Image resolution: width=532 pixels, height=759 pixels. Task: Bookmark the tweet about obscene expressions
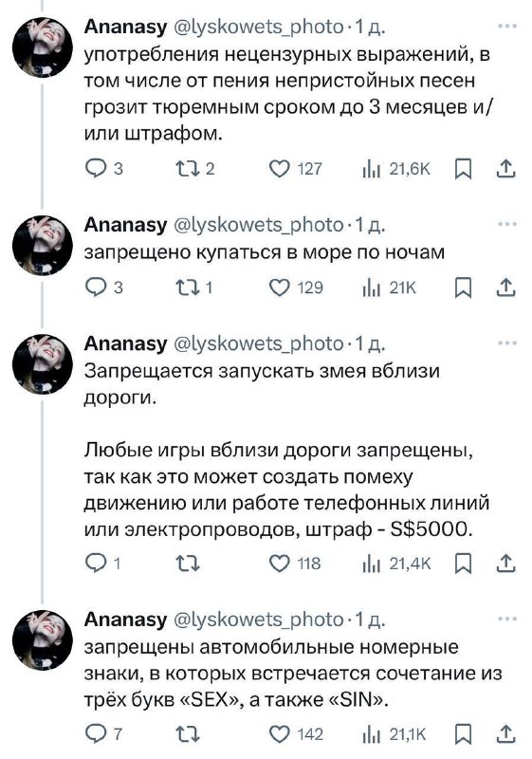point(464,170)
